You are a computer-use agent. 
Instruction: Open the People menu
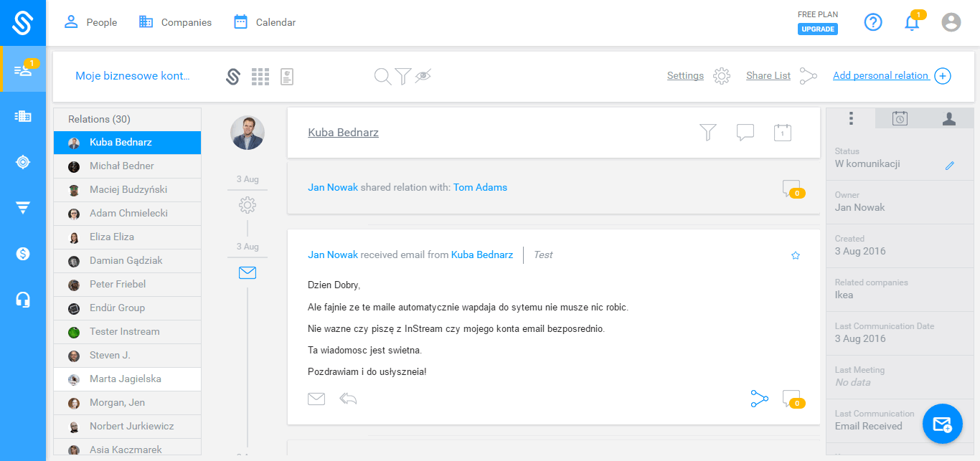tap(90, 22)
